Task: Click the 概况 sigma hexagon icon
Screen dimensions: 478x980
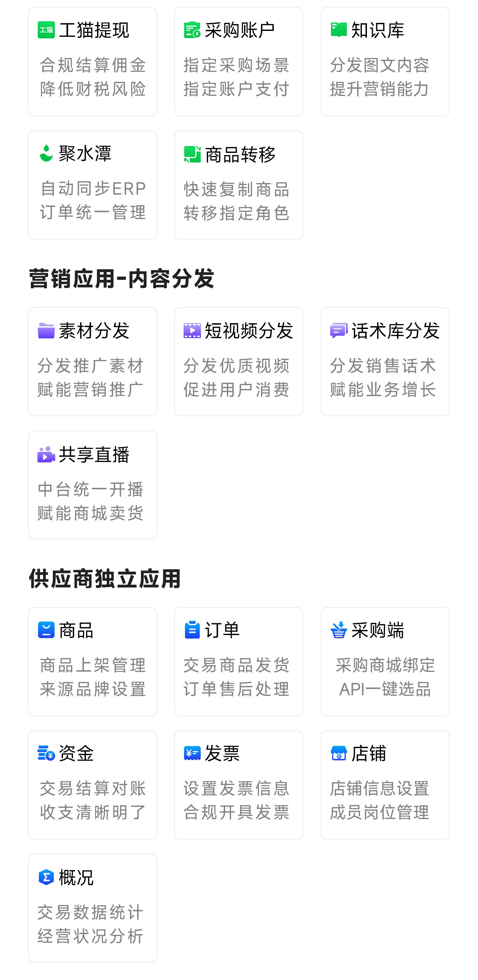Action: click(46, 877)
